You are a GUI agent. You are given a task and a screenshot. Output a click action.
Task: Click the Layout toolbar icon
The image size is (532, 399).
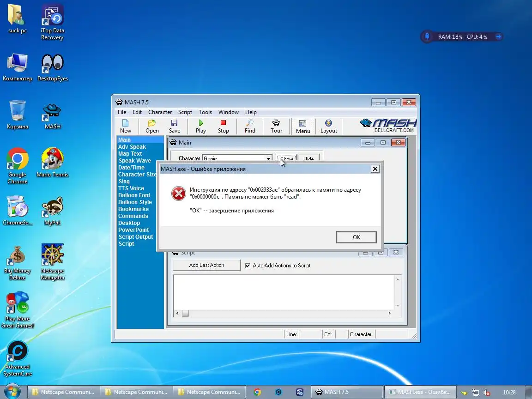328,126
